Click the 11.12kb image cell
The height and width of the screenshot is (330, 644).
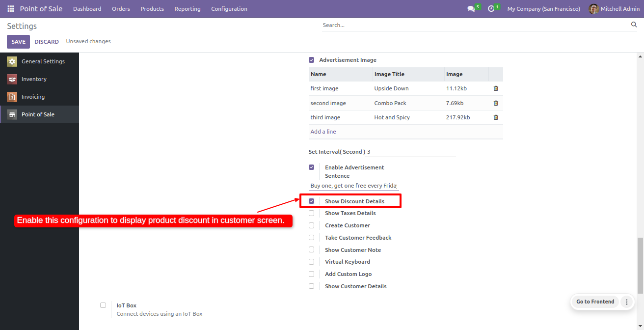point(466,88)
